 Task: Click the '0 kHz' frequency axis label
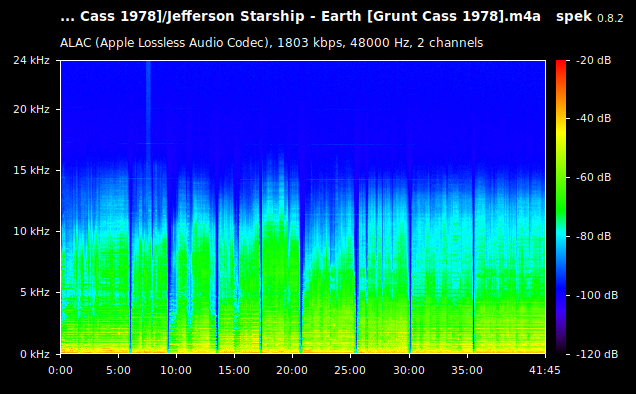(x=34, y=354)
